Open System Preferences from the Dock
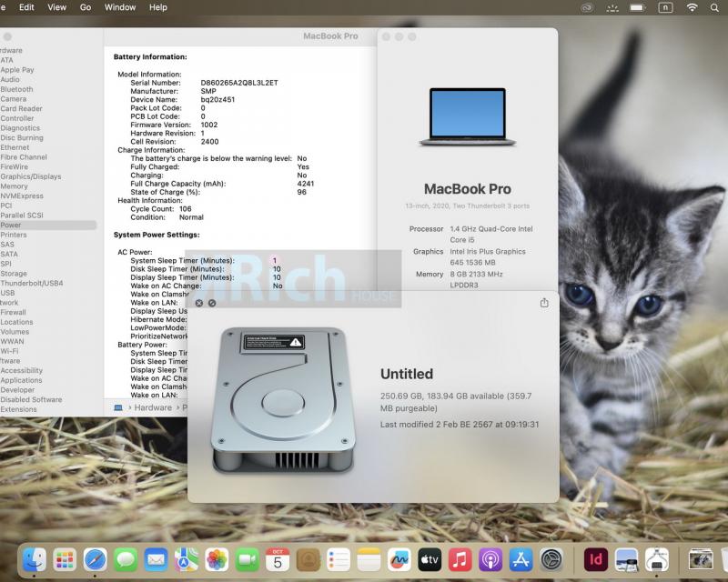Image resolution: width=728 pixels, height=582 pixels. coord(551,560)
